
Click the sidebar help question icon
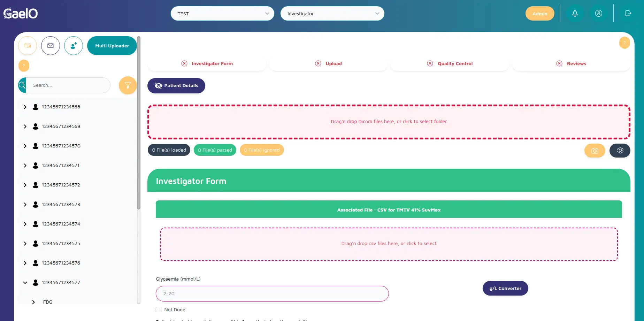[x=24, y=66]
